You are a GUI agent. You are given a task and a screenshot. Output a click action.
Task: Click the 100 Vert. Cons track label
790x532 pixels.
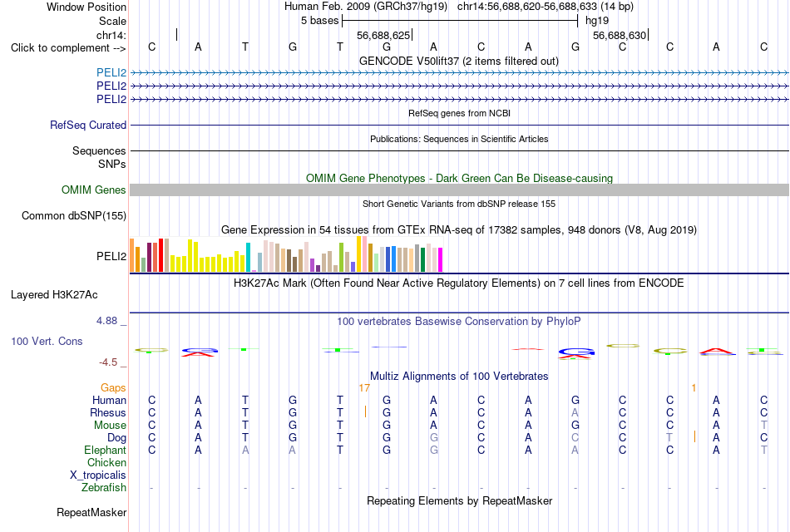point(47,341)
